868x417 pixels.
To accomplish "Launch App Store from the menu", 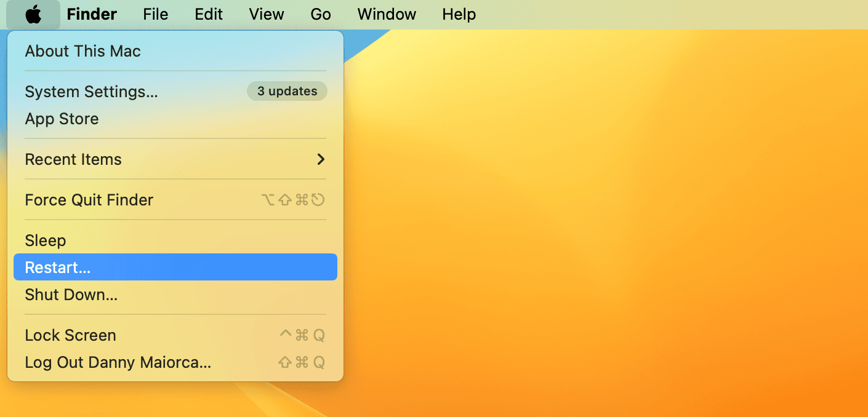I will click(62, 119).
